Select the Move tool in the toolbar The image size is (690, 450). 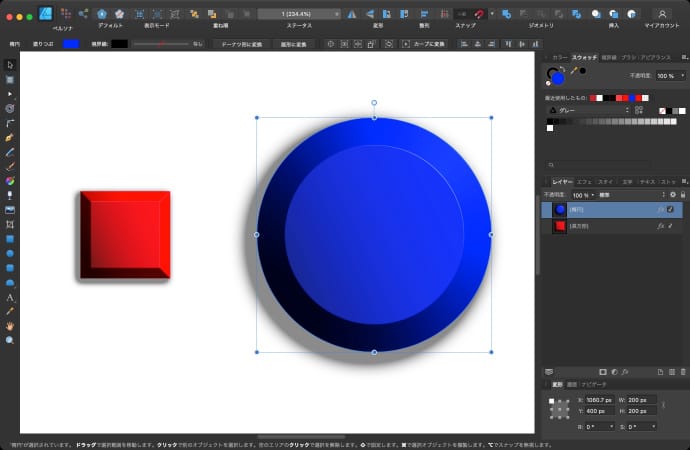(x=10, y=64)
